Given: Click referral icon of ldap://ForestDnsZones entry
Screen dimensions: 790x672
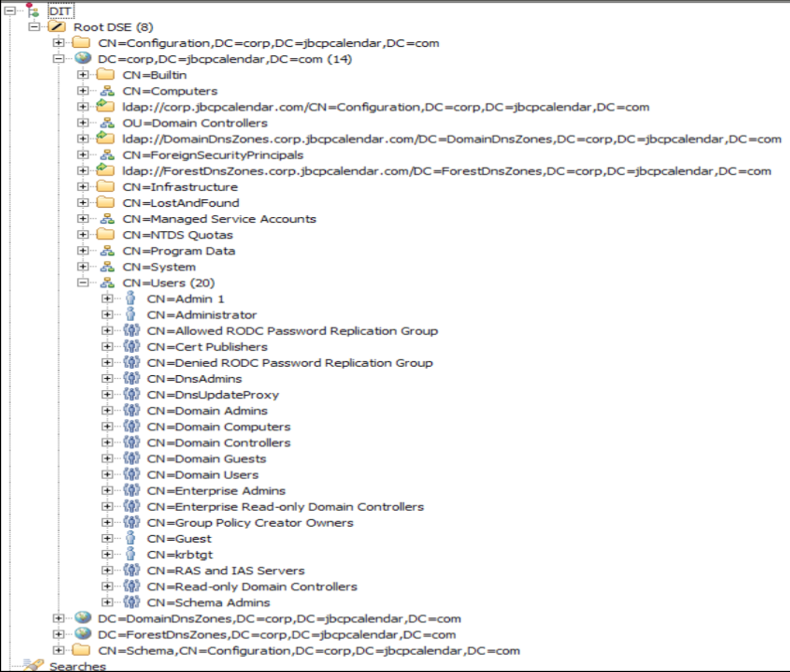Looking at the screenshot, I should (105, 170).
